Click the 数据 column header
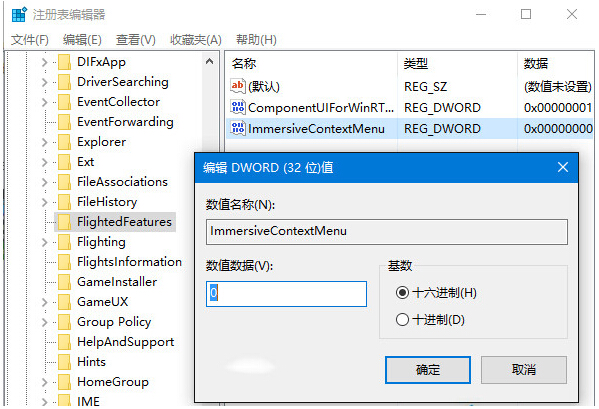This screenshot has width=599, height=409. 536,63
